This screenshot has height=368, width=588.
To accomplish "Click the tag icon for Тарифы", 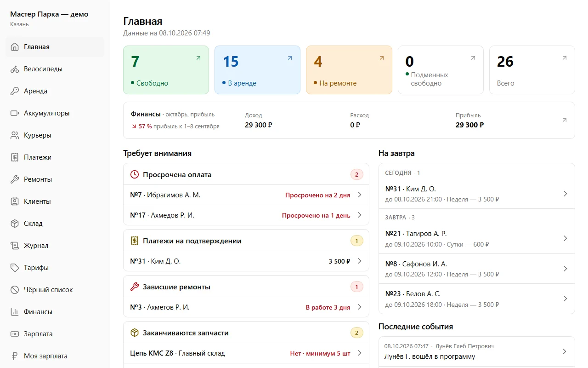I will [x=15, y=268].
